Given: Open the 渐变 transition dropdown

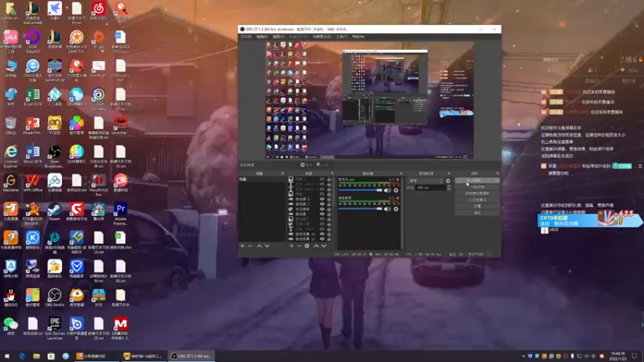Looking at the screenshot, I should (x=426, y=180).
